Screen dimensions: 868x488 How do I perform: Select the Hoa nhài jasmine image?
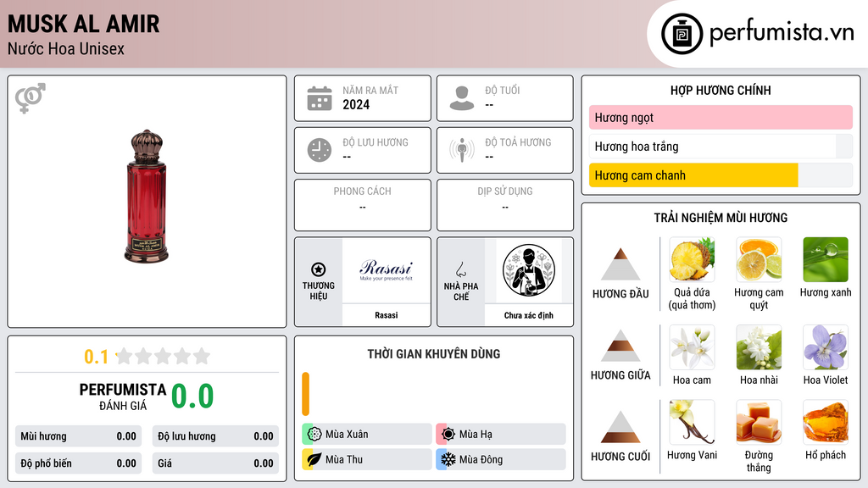(759, 347)
